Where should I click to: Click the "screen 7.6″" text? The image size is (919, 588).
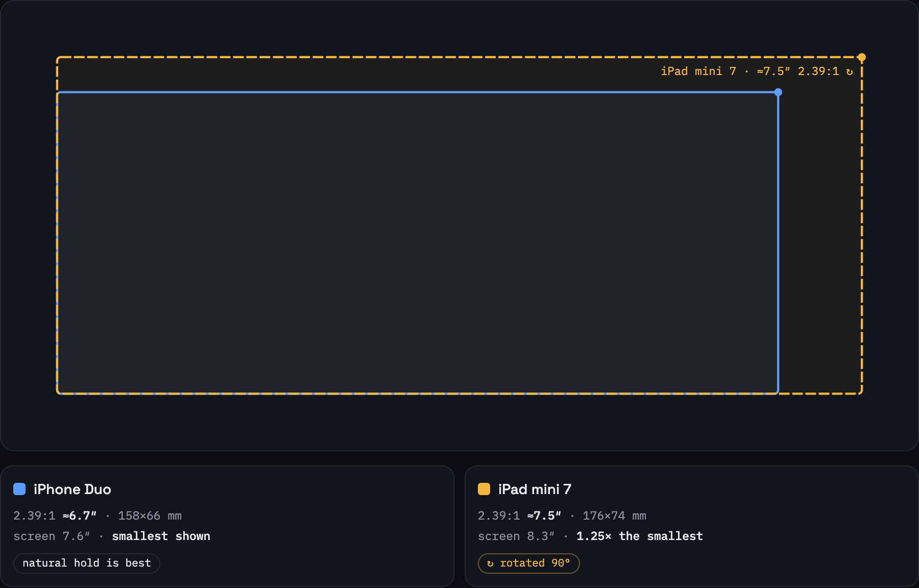click(x=52, y=536)
